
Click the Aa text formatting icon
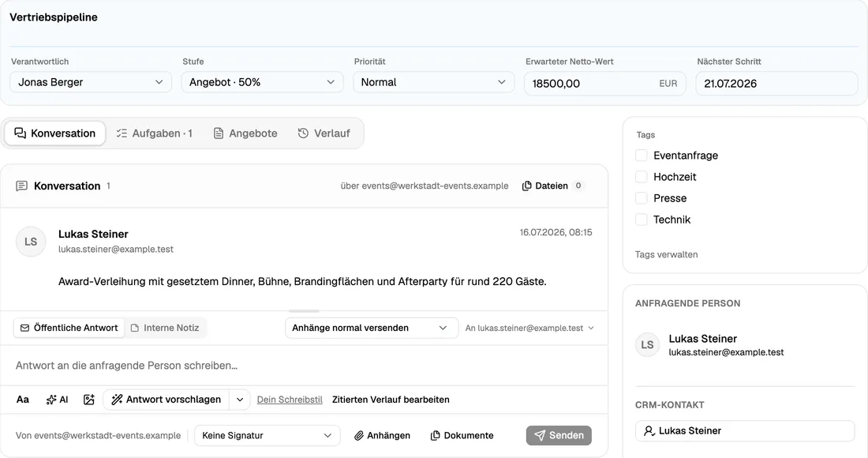(x=23, y=400)
